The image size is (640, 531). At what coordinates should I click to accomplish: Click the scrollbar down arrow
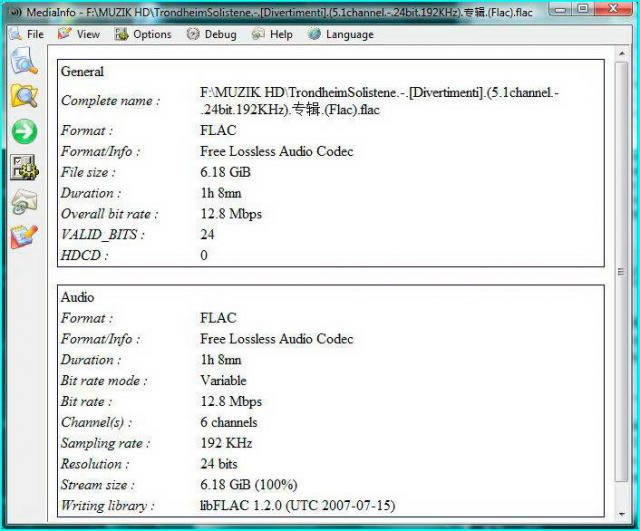[622, 515]
